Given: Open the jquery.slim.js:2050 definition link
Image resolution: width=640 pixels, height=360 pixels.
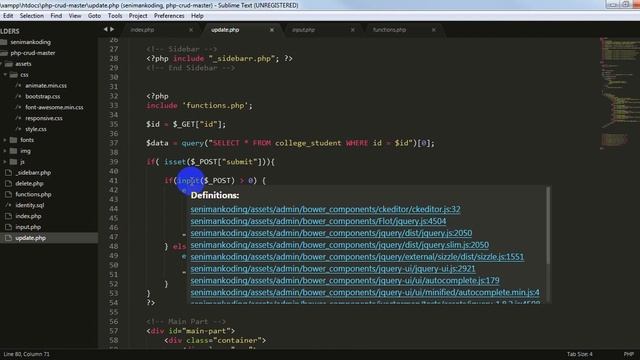Looking at the screenshot, I should tap(340, 245).
